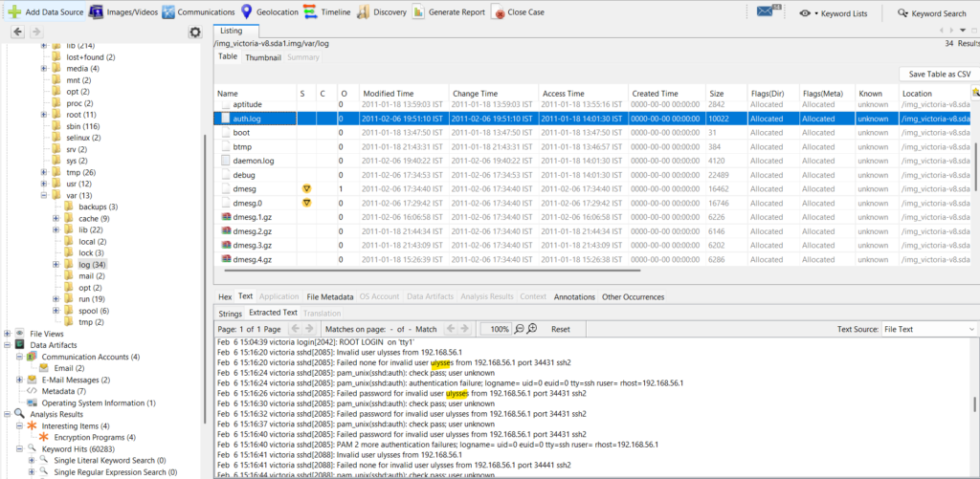Collapse the var (13) folder
Screen dimensions: 980x479
pyautogui.click(x=44, y=195)
